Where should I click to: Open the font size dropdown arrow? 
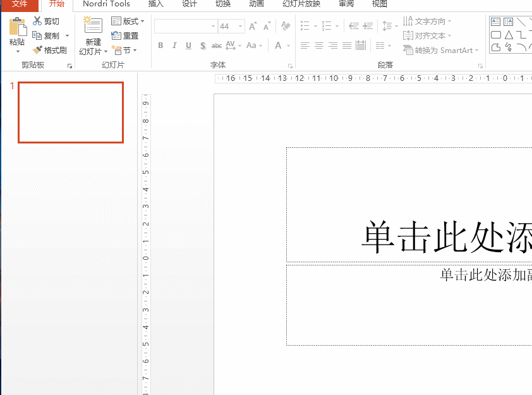tap(239, 27)
